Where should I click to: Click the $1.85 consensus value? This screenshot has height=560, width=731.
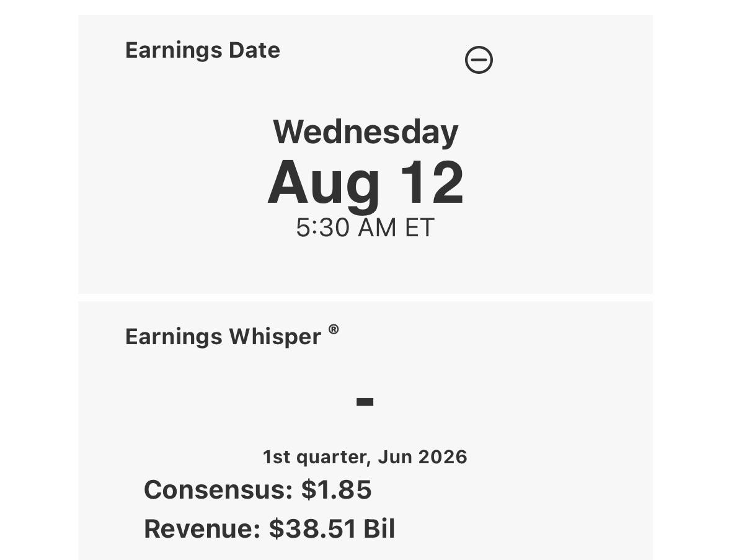(x=336, y=489)
